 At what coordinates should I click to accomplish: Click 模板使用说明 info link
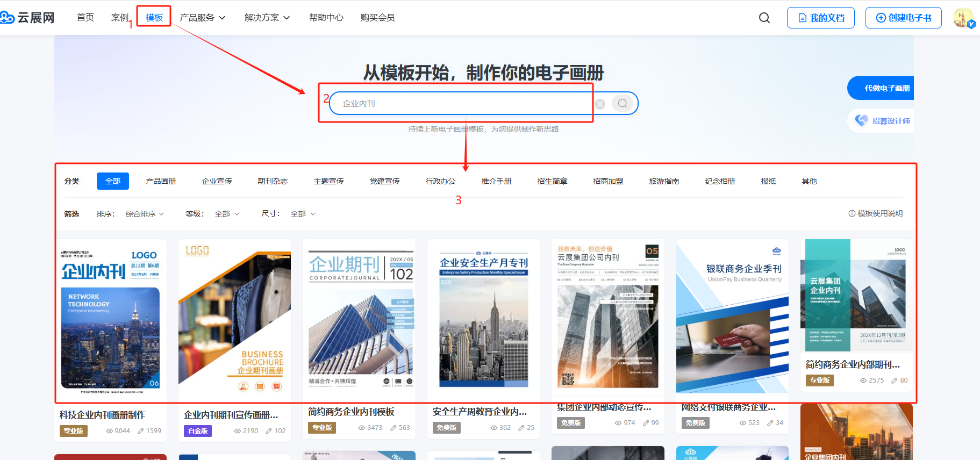875,213
